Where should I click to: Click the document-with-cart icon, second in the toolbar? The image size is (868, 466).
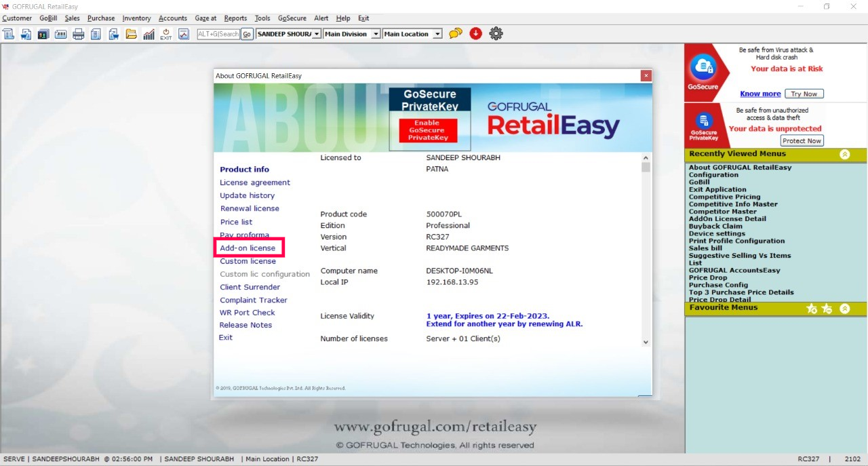click(26, 34)
